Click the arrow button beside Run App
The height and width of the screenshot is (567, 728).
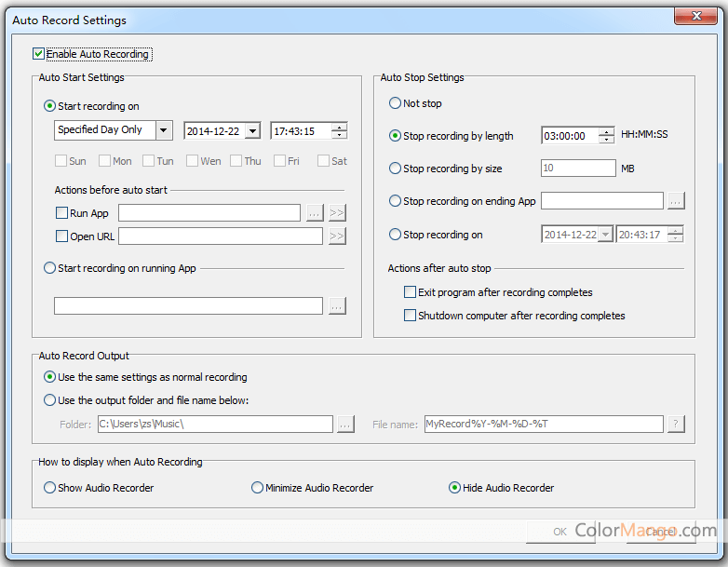click(x=337, y=213)
